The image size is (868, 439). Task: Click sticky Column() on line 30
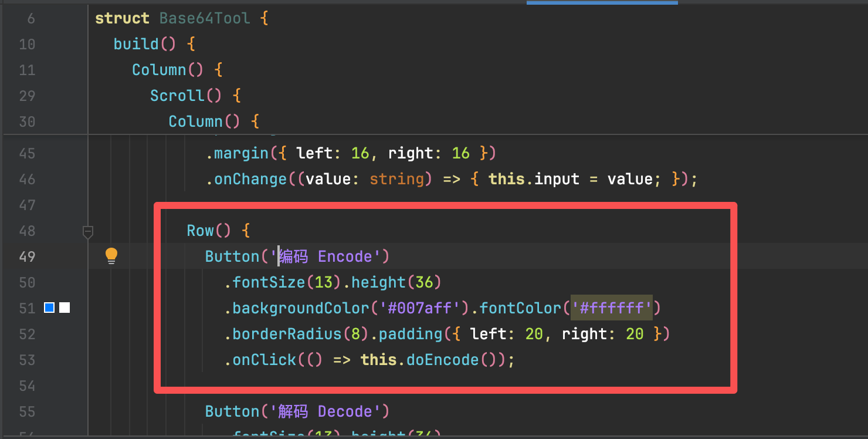click(x=213, y=121)
